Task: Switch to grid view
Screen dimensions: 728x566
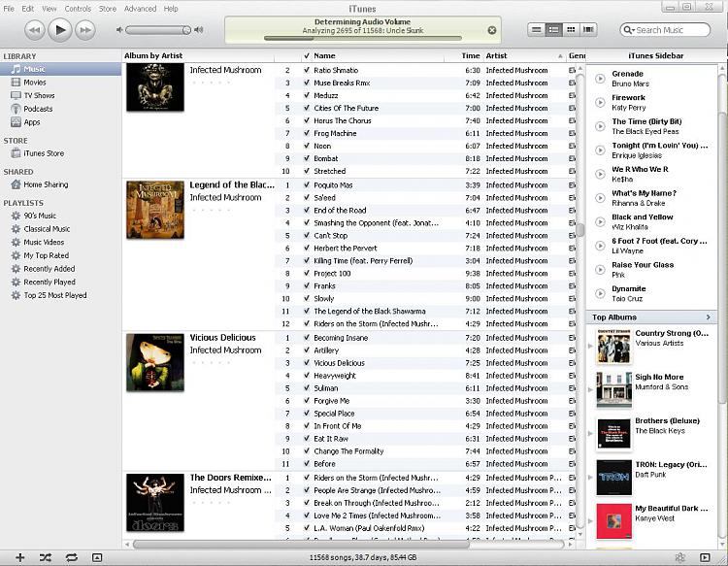Action: coord(571,30)
